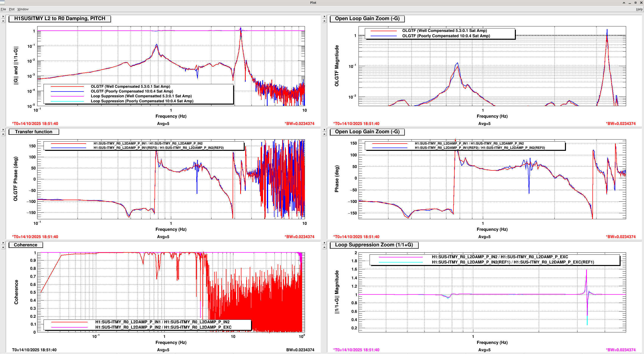This screenshot has width=644, height=354.
Task: Click up-arrow button beside the phase Open Loop Gain Zoom plot
Action: click(324, 134)
